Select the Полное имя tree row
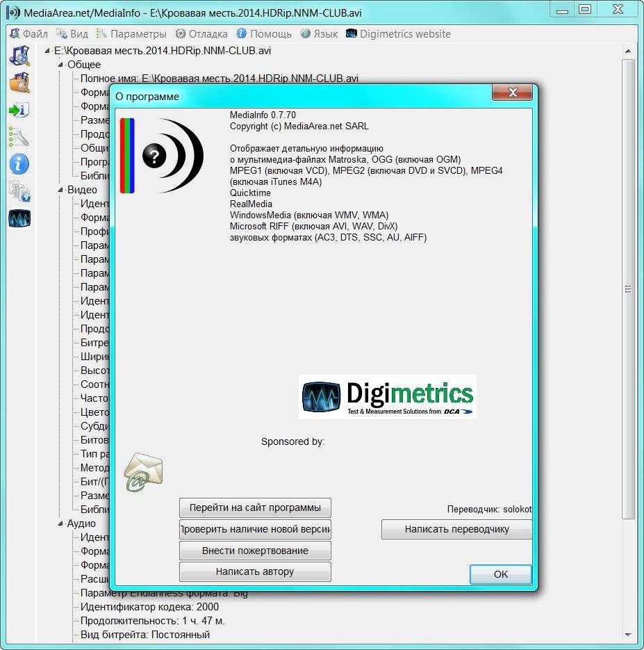Image resolution: width=644 pixels, height=650 pixels. click(220, 79)
